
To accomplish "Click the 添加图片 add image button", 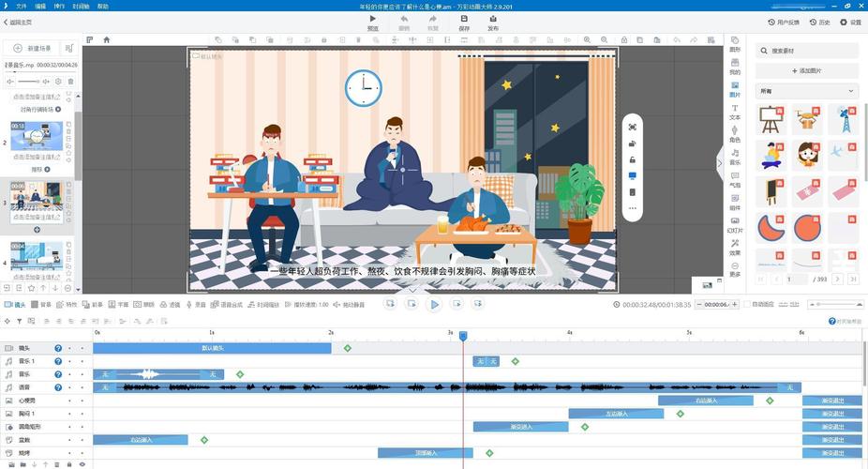I will [x=806, y=71].
